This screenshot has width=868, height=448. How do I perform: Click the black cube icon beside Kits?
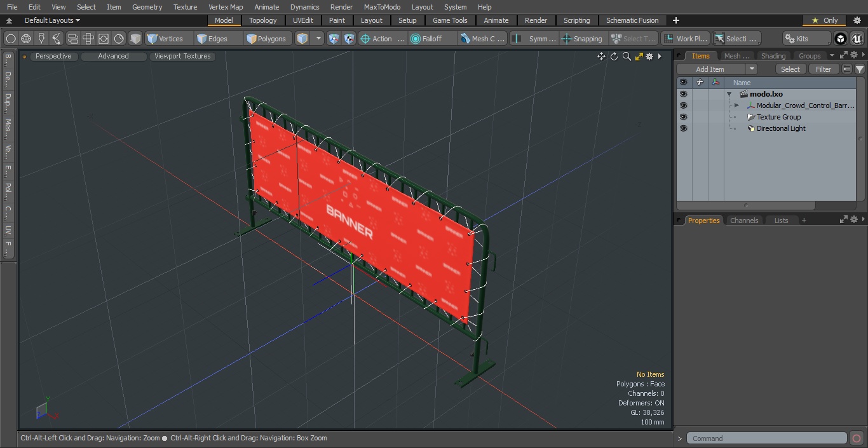(841, 39)
